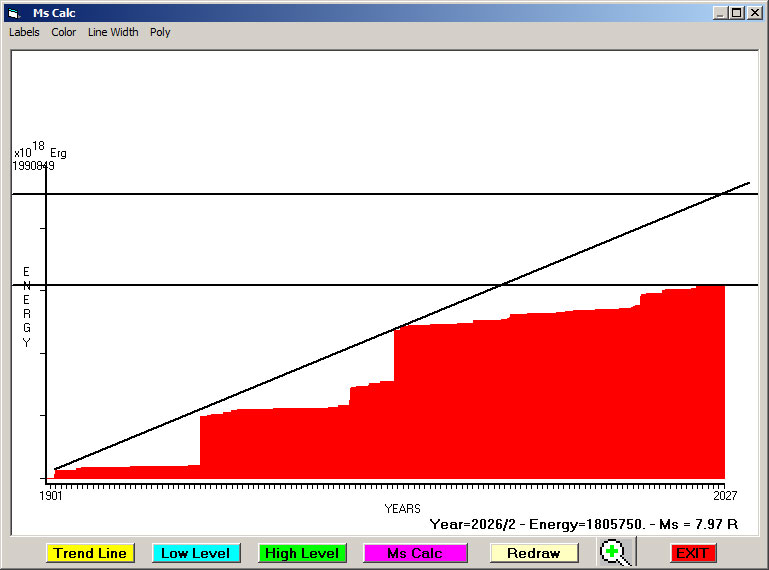Click the yellow Trend Line button
The image size is (769, 570).
click(90, 553)
